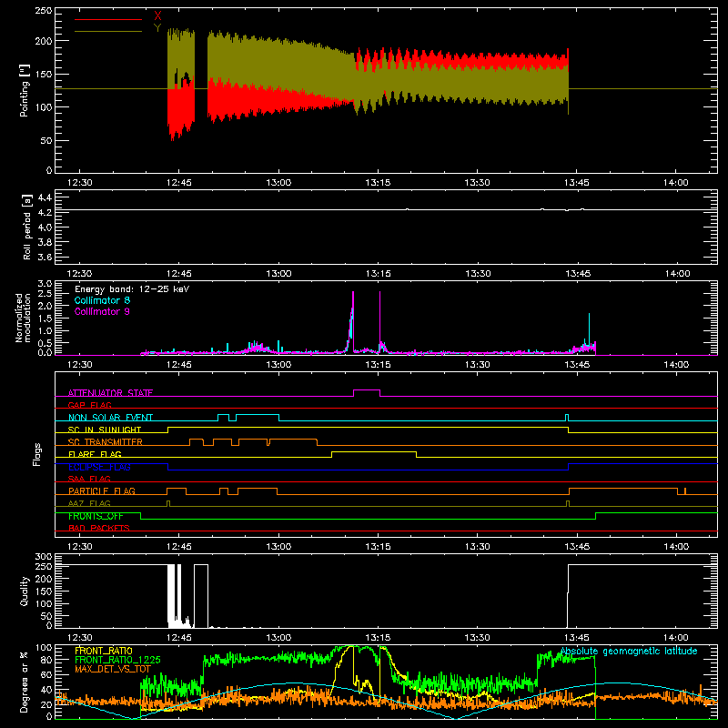Viewport: 728px width, 728px height.
Task: Click the 4.0 tick on Roll period axis
Action: 45,227
